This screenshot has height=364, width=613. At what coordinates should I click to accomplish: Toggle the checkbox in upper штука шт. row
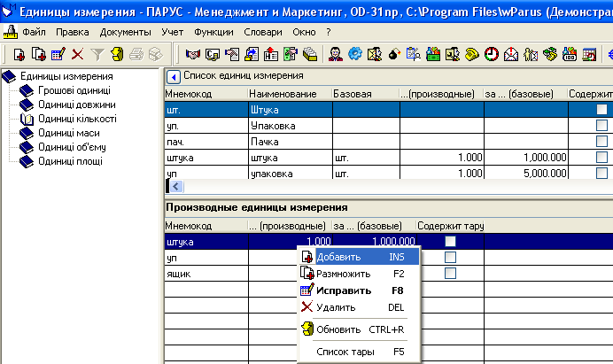pyautogui.click(x=601, y=157)
